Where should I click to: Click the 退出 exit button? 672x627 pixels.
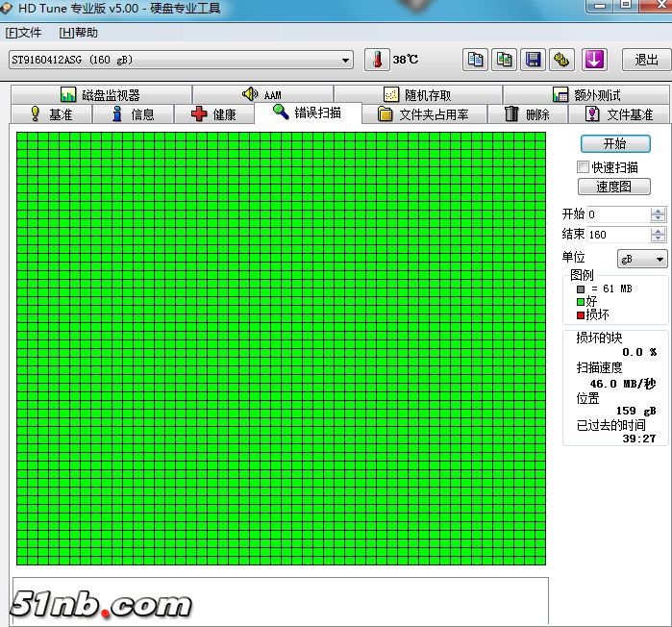(x=646, y=60)
